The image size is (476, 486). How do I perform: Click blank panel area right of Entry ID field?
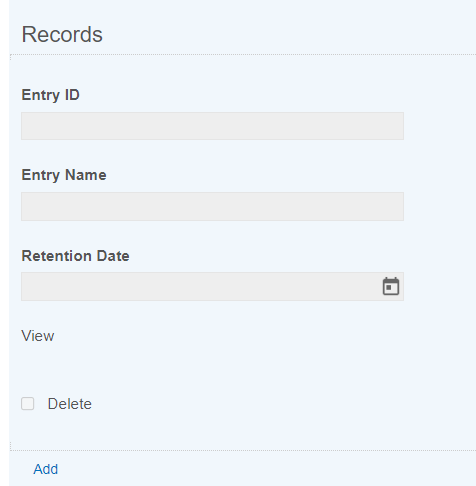[x=440, y=126]
